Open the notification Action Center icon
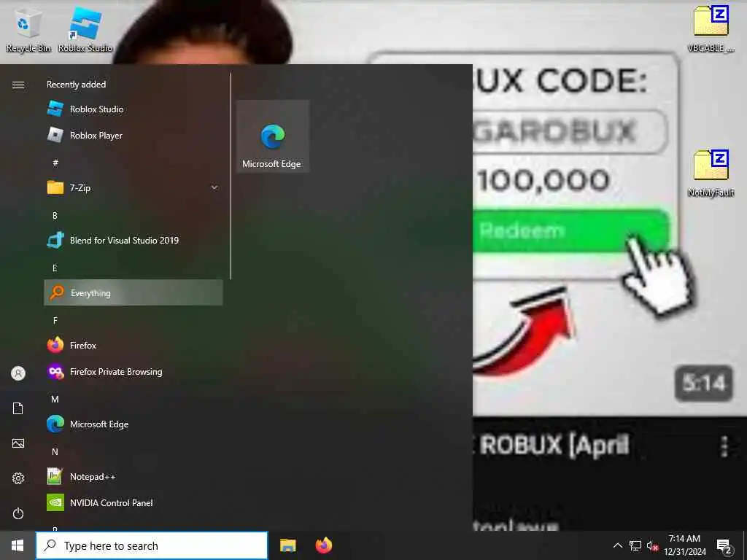 (724, 546)
